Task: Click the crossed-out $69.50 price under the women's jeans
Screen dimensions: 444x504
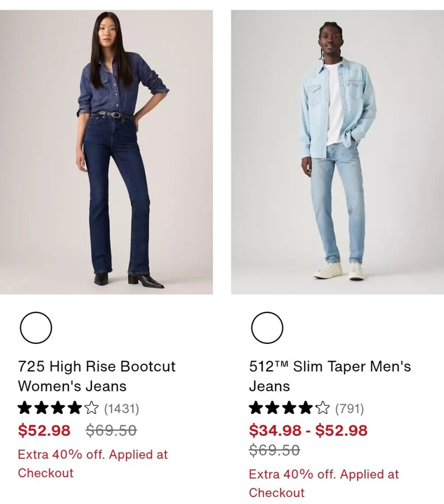Action: click(111, 430)
